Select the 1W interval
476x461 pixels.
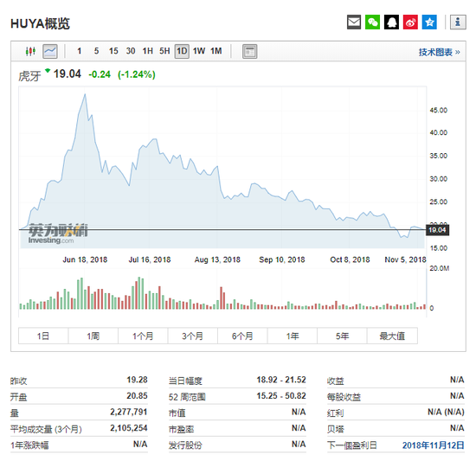(199, 51)
